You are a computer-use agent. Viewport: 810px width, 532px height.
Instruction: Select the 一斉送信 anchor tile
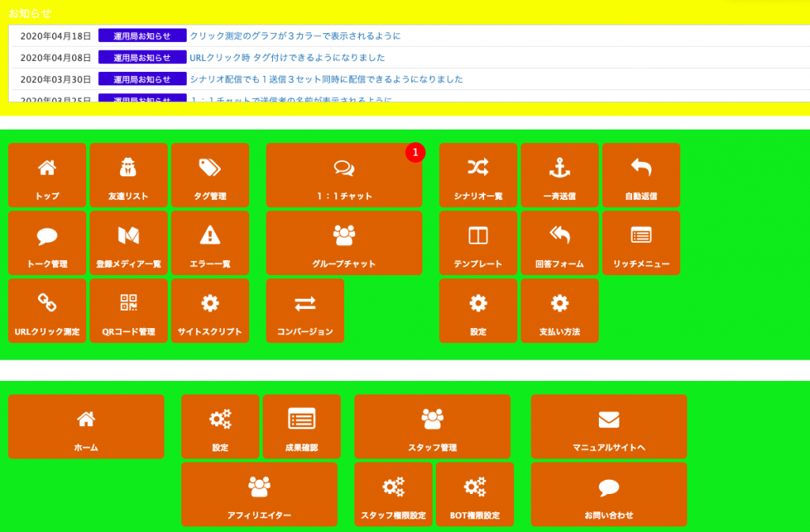pyautogui.click(x=560, y=175)
